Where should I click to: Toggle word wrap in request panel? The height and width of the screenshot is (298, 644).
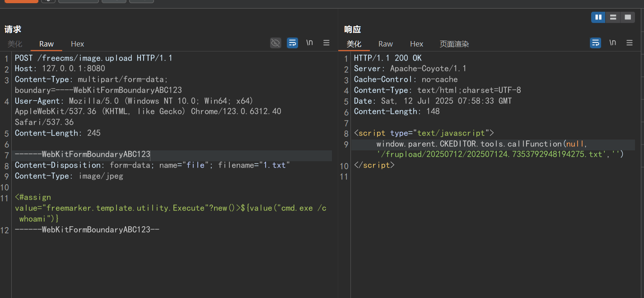pos(293,43)
